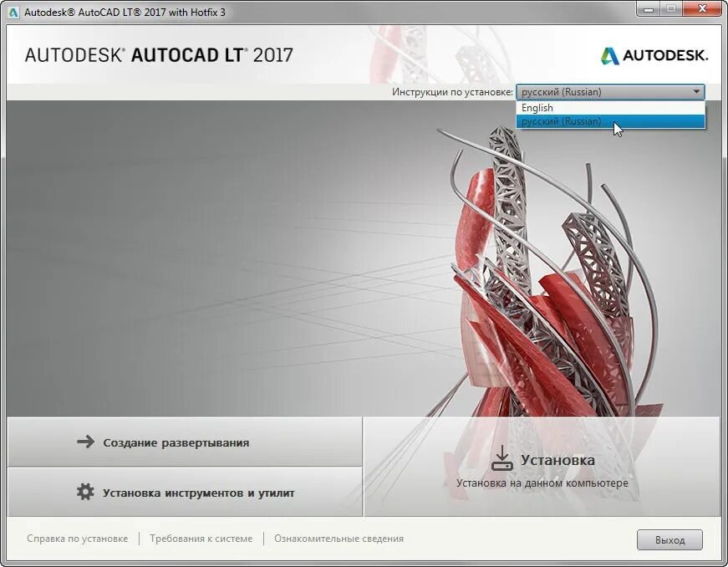728x567 pixels.
Task: Open Справка по установке link
Action: 78,539
